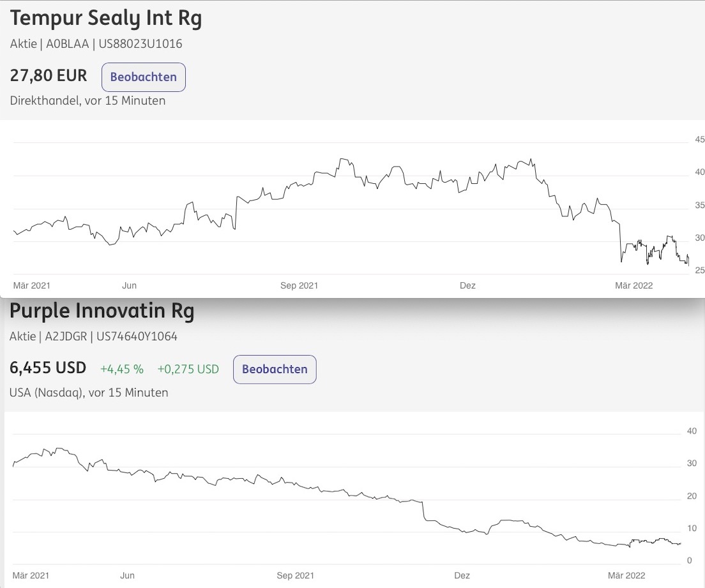Click the +4,45 % change value

[x=122, y=370]
